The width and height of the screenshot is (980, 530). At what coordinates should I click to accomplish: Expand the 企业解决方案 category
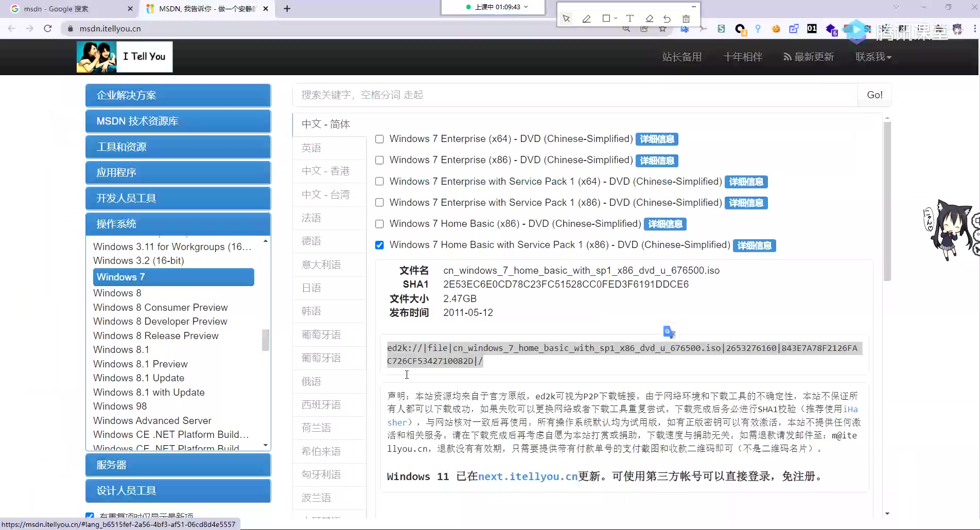pyautogui.click(x=178, y=96)
